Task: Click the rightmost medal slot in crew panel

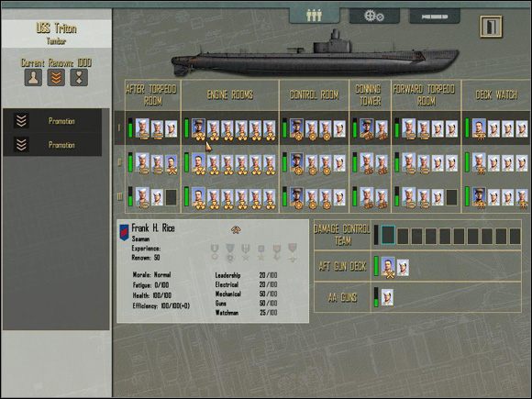Action: click(x=293, y=252)
